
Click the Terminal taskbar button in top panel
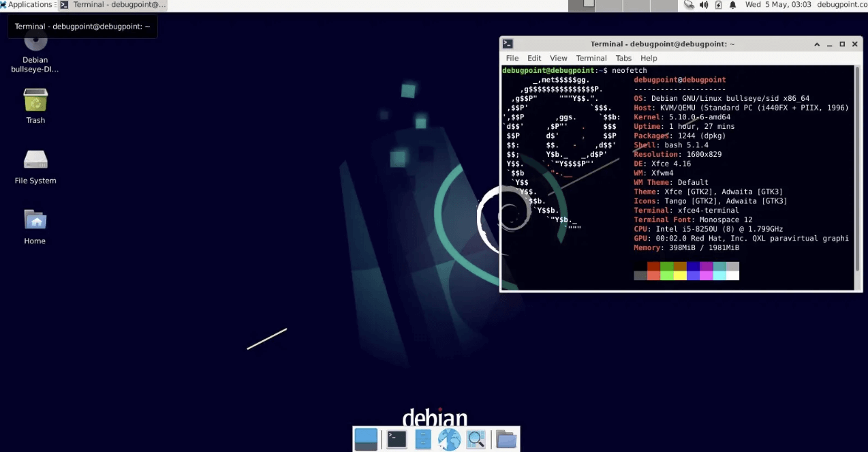click(x=112, y=5)
